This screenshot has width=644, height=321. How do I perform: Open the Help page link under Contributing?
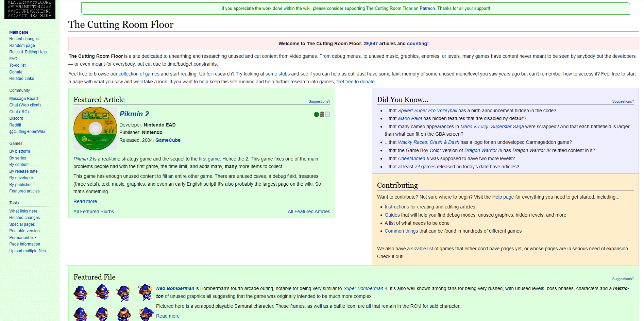click(x=503, y=197)
